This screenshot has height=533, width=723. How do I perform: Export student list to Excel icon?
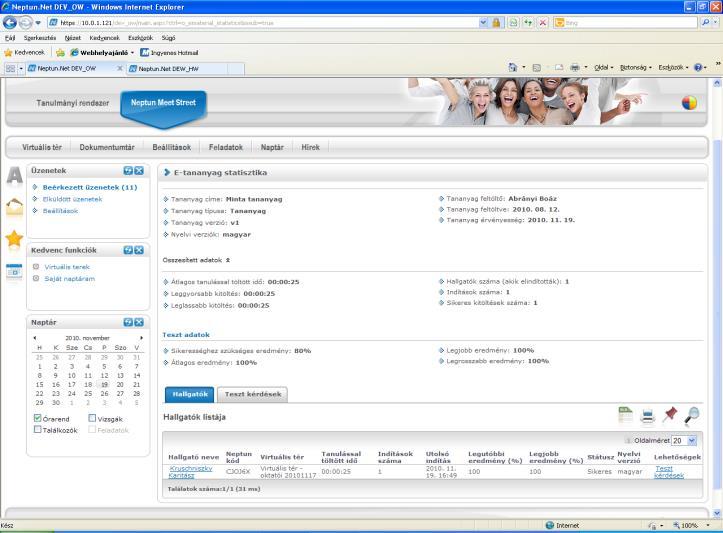click(626, 415)
